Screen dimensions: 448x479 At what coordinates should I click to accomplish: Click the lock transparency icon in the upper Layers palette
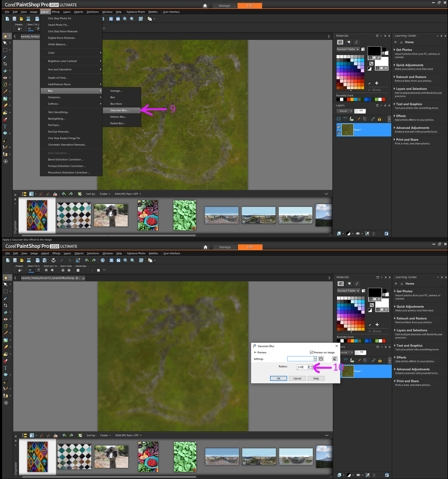(379, 119)
